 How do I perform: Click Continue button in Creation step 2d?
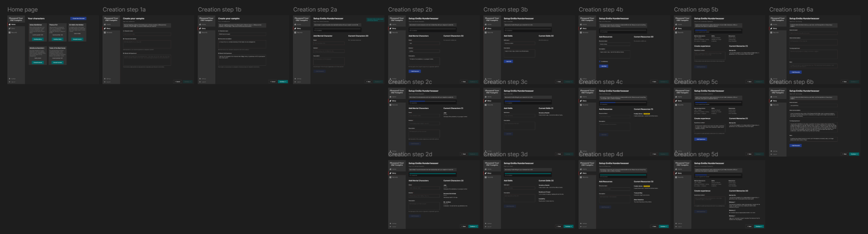pyautogui.click(x=473, y=226)
